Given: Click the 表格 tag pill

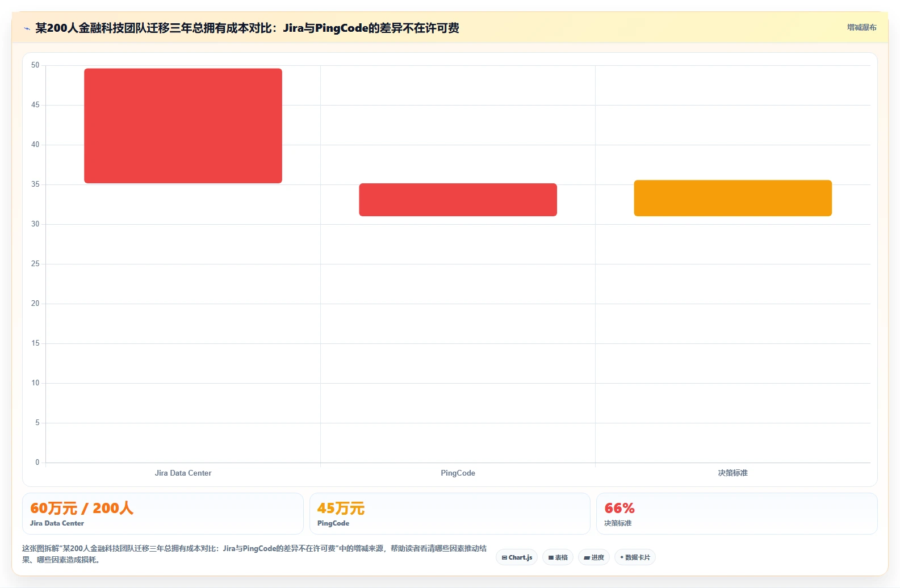Looking at the screenshot, I should click(558, 557).
